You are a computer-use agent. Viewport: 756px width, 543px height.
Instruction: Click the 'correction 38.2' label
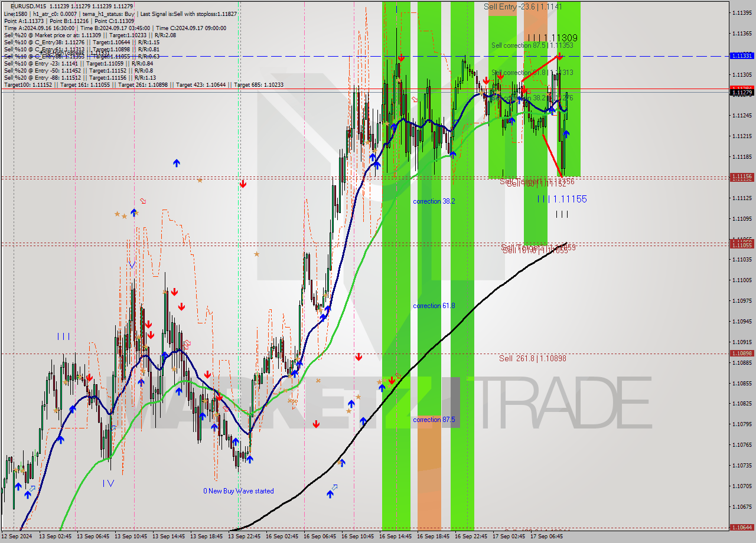434,201
